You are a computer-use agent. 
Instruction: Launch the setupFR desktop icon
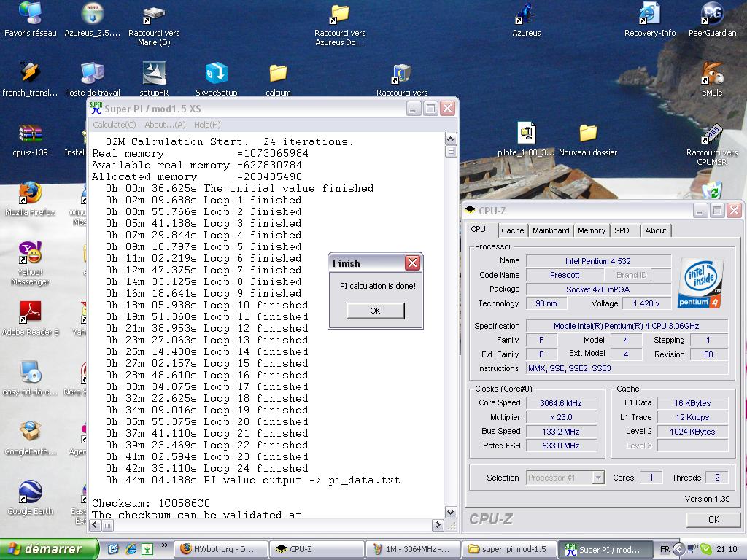click(x=154, y=79)
